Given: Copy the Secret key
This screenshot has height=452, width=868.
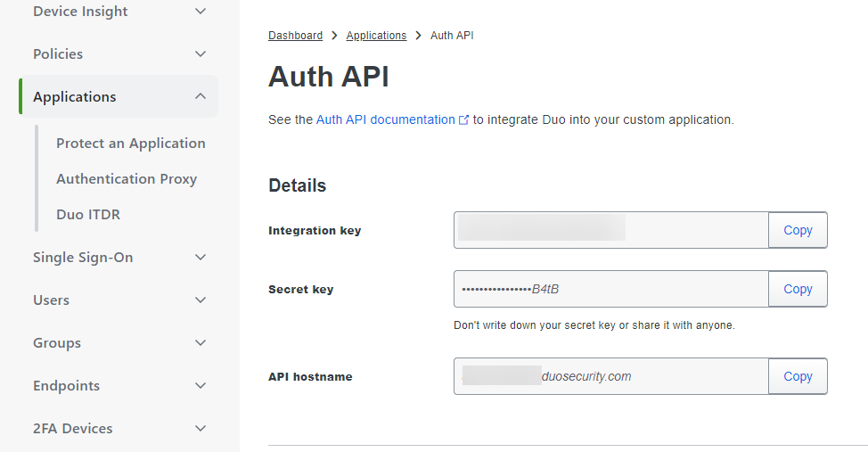Looking at the screenshot, I should tap(798, 289).
